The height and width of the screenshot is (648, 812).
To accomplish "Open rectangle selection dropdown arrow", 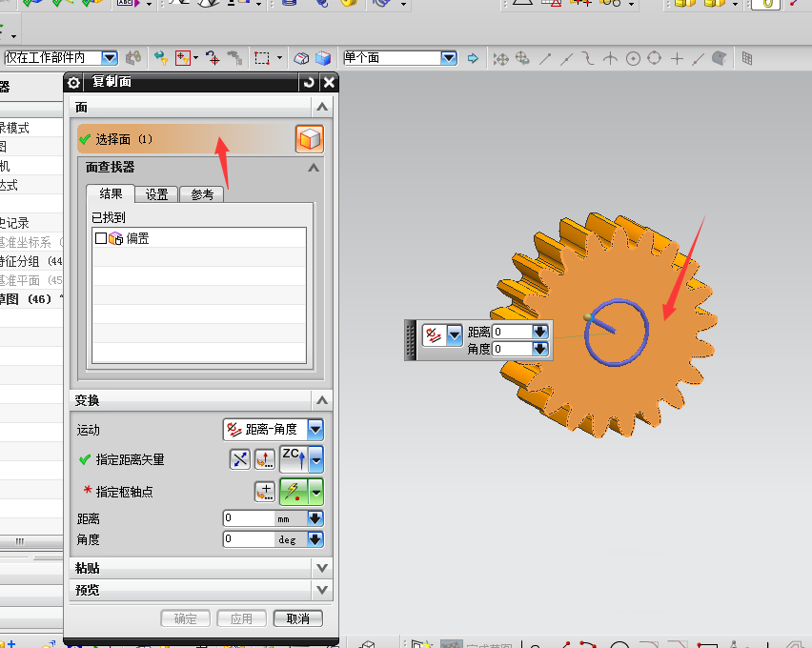I will click(x=279, y=58).
